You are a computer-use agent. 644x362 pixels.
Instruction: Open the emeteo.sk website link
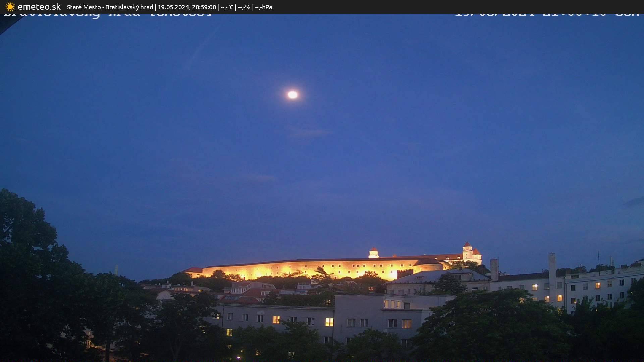point(40,7)
